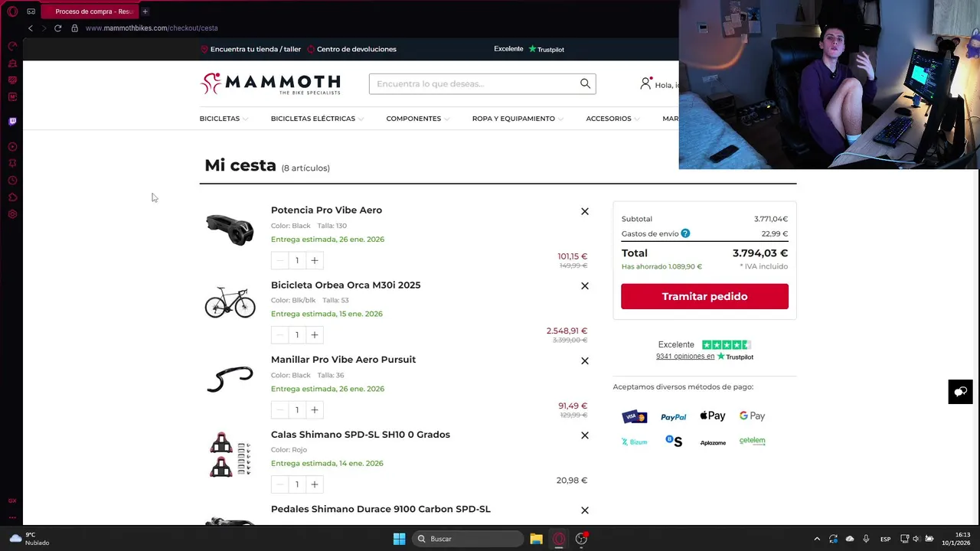Image resolution: width=980 pixels, height=551 pixels.
Task: Reload the page with the browser refresh icon
Action: pyautogui.click(x=57, y=28)
